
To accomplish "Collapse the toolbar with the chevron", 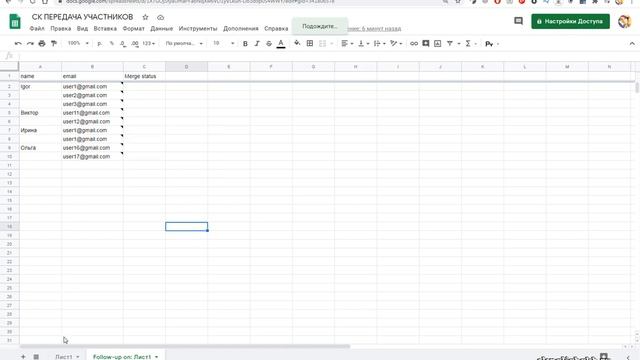I will pyautogui.click(x=632, y=44).
